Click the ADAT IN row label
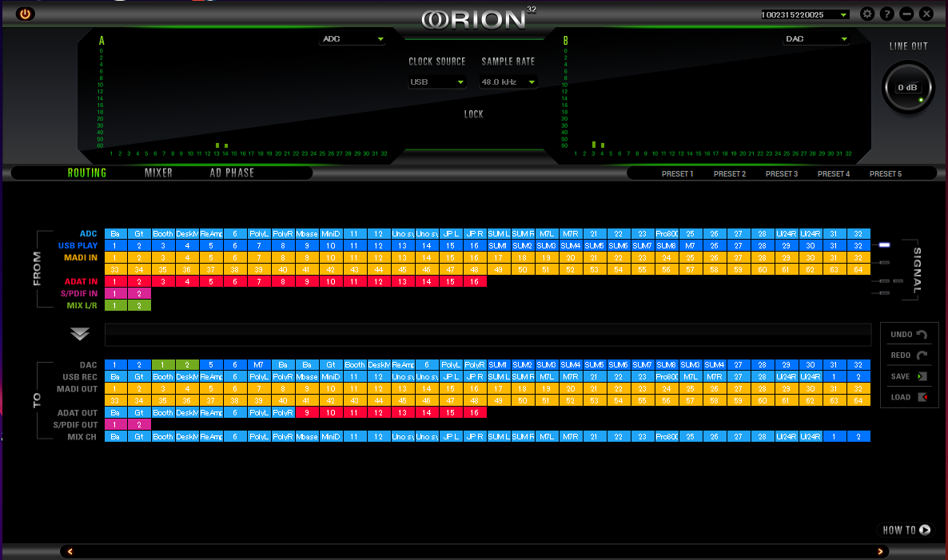 pos(81,281)
